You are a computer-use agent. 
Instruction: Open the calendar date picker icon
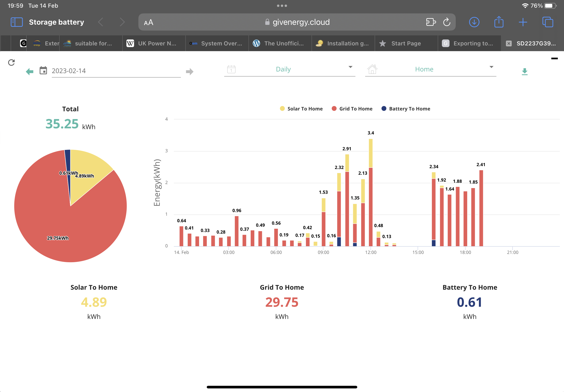(x=43, y=71)
